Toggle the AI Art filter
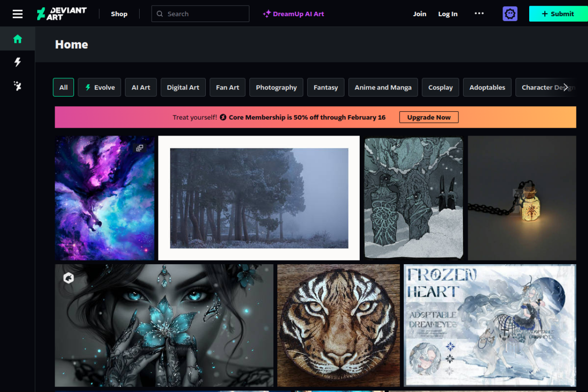Viewport: 588px width, 392px height. (141, 87)
